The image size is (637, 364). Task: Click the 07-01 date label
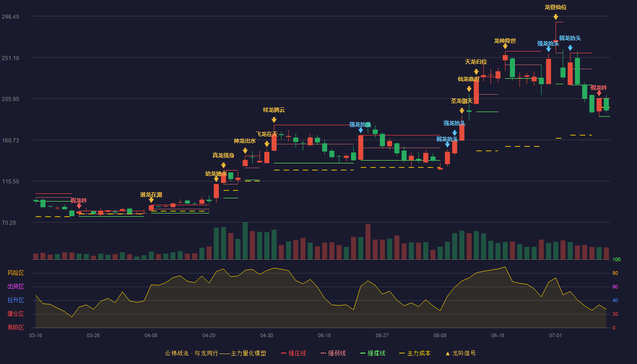coord(556,335)
